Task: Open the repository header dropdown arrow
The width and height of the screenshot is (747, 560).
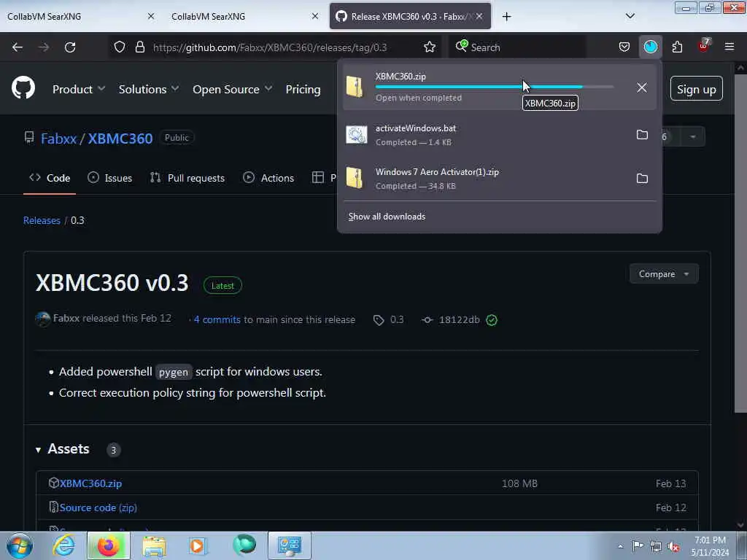Action: [x=693, y=137]
